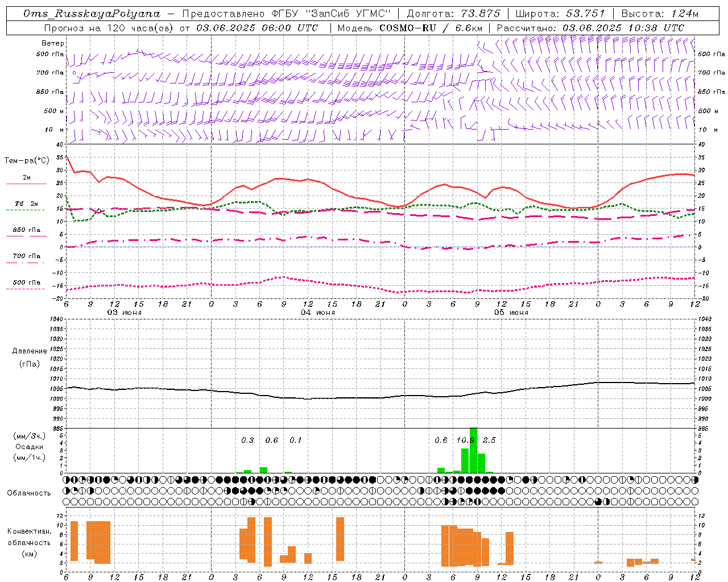This screenshot has height=582, width=728.
Task: Click the 10.9 precipitation amount
Action: click(x=465, y=440)
